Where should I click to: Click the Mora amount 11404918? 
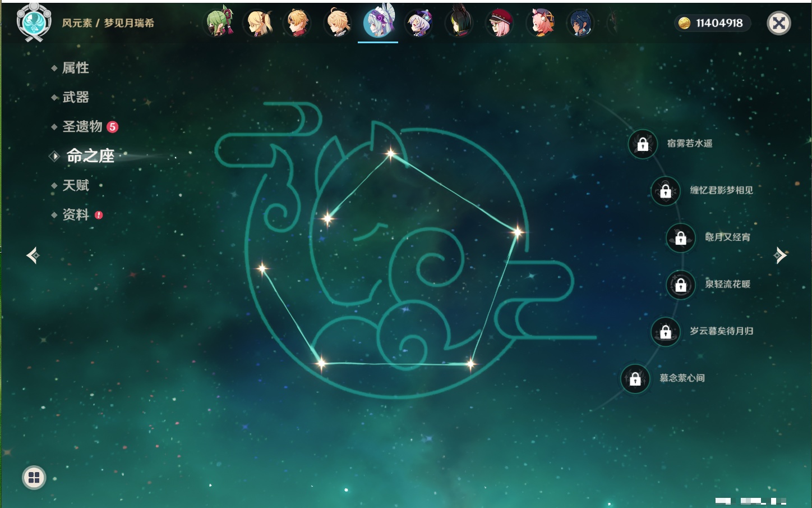pyautogui.click(x=719, y=23)
